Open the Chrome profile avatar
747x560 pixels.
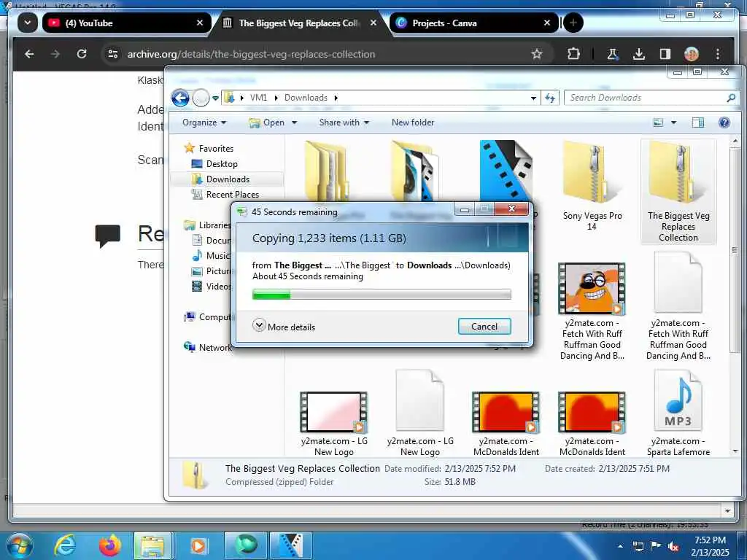coord(692,54)
